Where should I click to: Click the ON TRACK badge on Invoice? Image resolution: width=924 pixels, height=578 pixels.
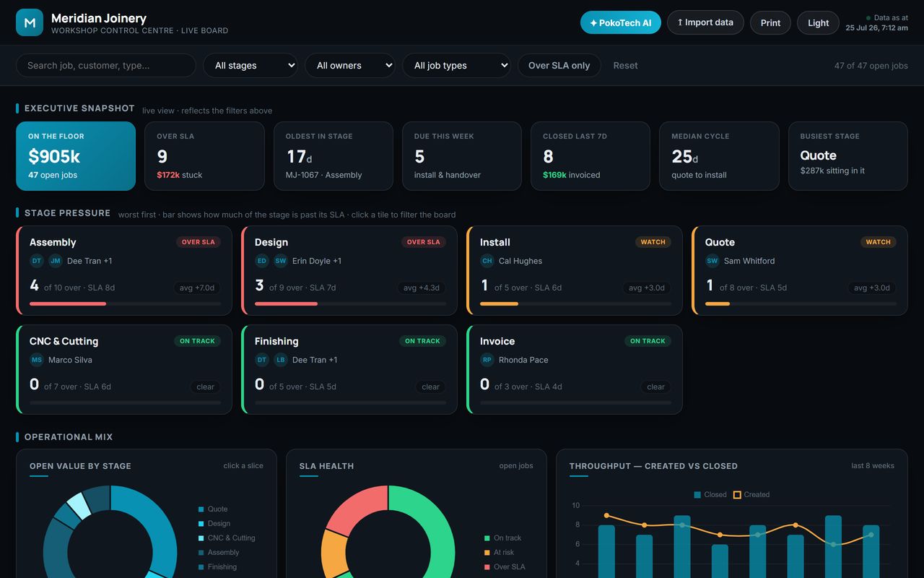click(648, 341)
